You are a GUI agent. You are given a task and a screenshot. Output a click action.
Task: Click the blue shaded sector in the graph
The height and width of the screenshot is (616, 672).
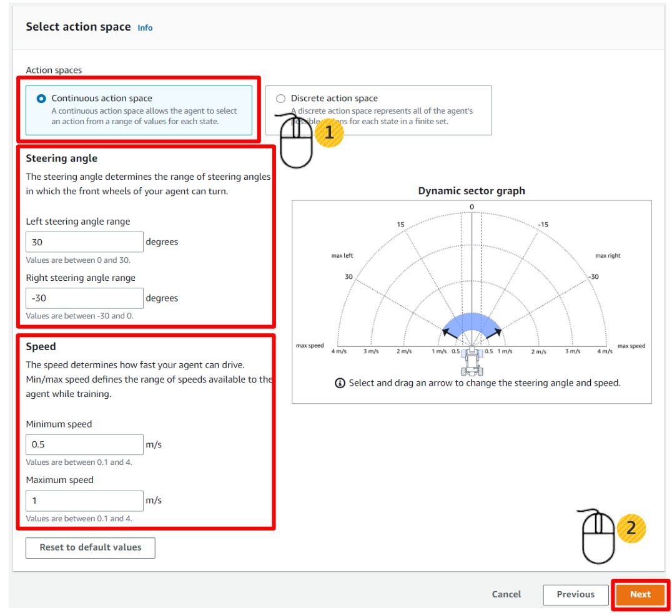point(472,323)
